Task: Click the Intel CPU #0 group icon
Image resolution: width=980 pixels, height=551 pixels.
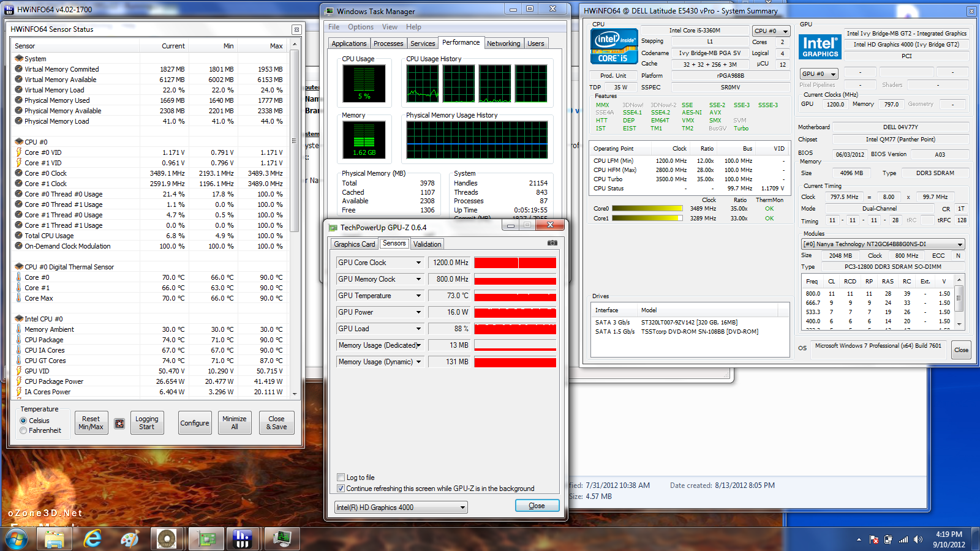Action: pyautogui.click(x=19, y=319)
